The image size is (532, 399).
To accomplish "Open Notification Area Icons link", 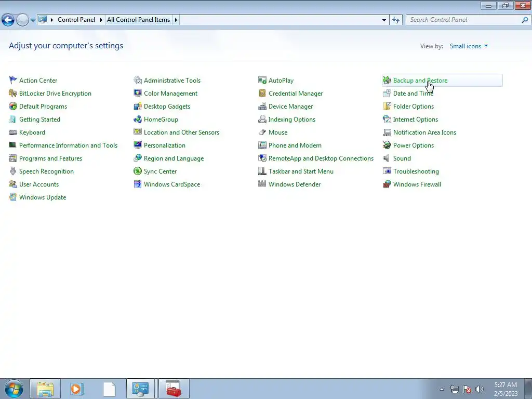I will click(424, 132).
